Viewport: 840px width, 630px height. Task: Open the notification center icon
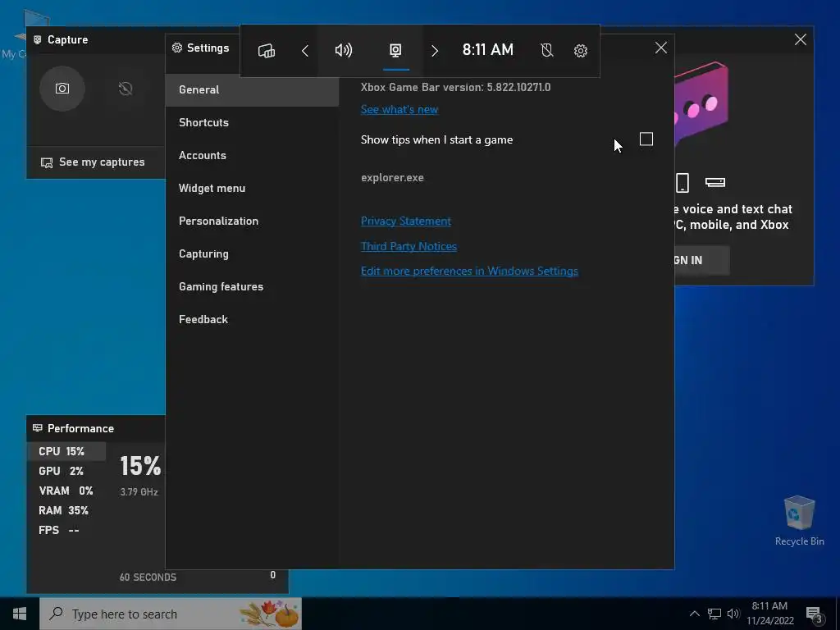[815, 614]
